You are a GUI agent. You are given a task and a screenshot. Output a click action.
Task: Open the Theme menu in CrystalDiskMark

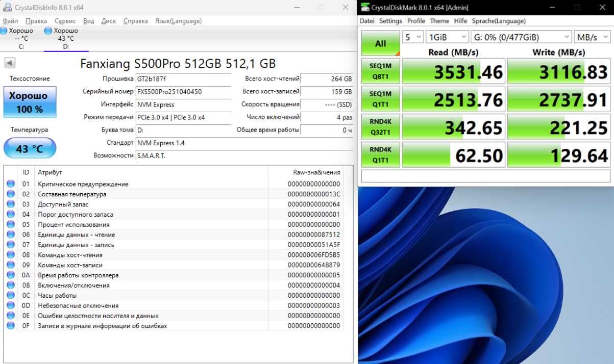click(439, 21)
